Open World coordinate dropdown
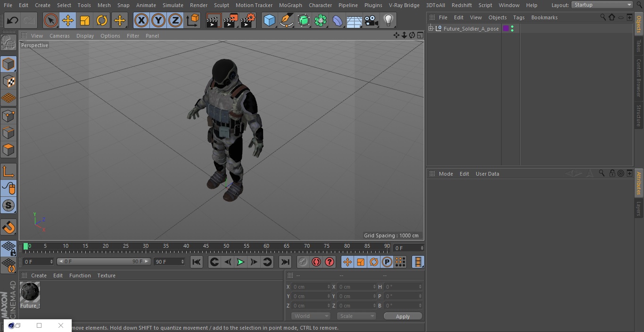The height and width of the screenshot is (332, 644). coord(311,316)
